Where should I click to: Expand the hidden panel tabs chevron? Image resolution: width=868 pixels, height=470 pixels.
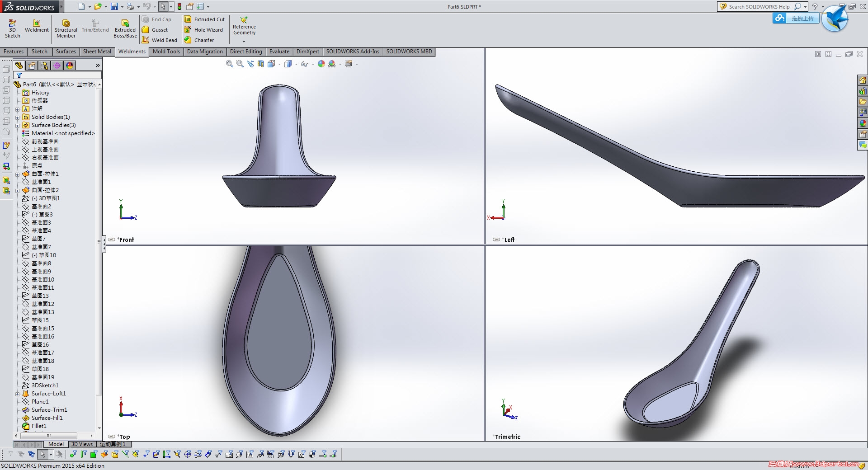[x=98, y=66]
